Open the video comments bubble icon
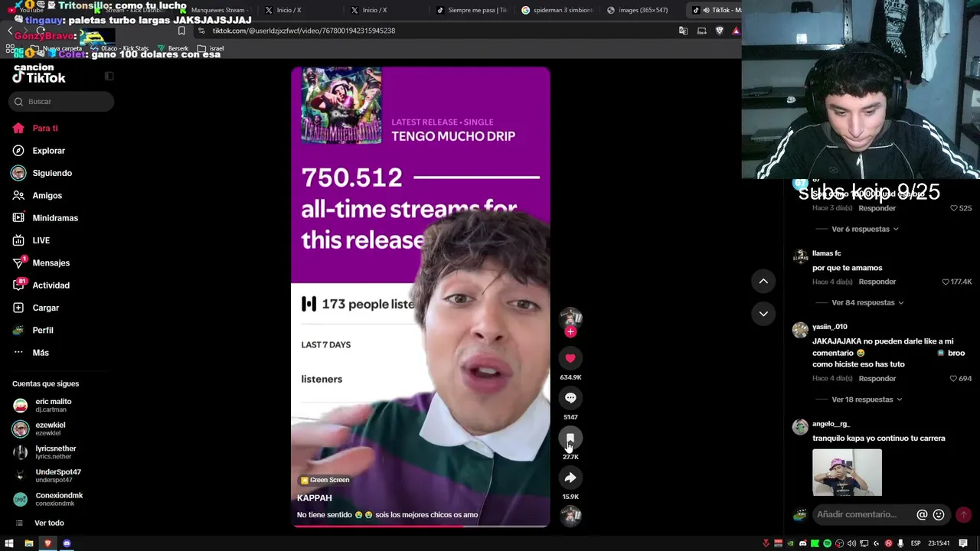 (x=570, y=398)
